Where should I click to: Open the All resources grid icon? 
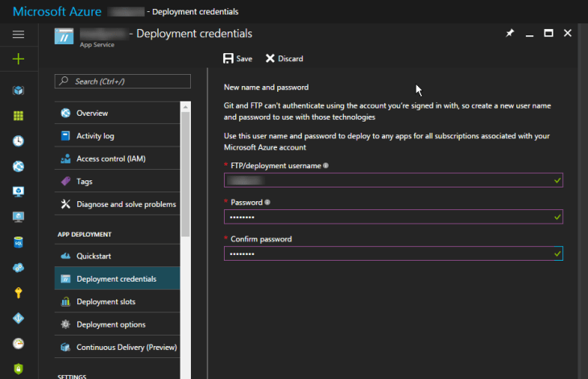click(x=19, y=115)
